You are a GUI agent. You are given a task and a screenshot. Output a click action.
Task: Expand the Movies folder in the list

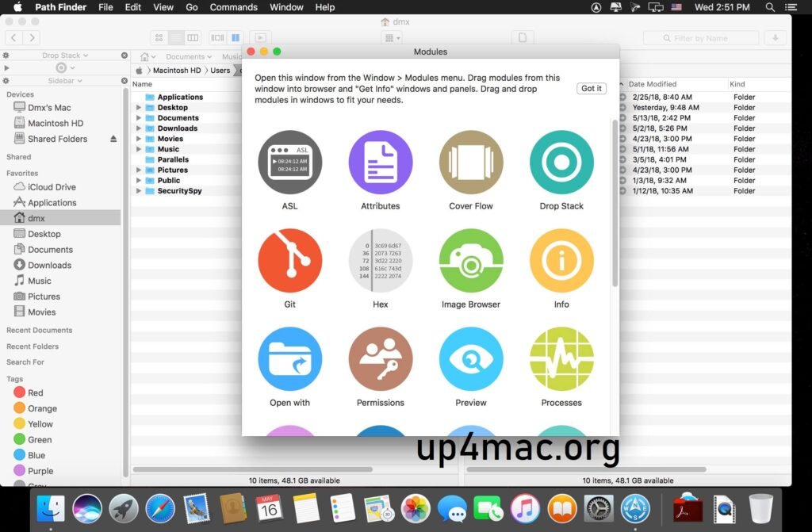tap(140, 138)
